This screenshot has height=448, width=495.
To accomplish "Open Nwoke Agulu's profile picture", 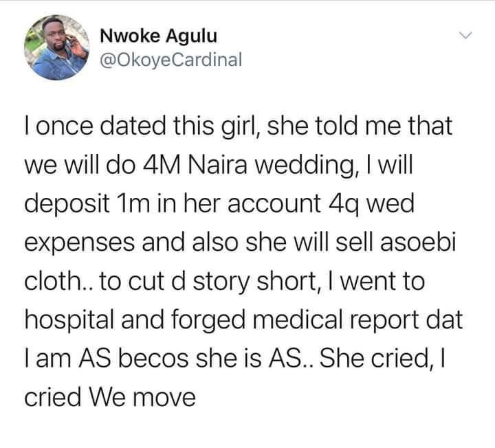I will (x=57, y=47).
